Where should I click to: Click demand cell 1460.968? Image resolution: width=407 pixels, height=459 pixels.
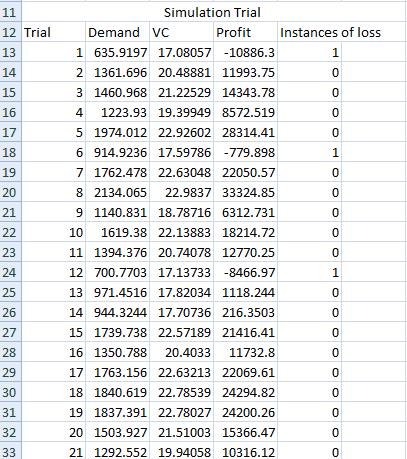117,92
